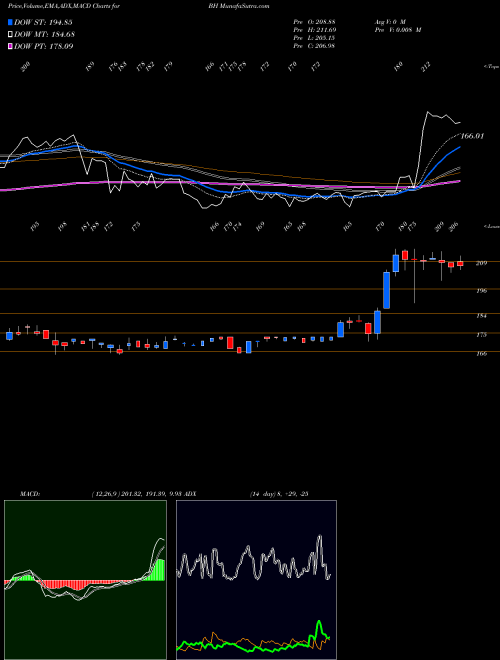This screenshot has width=500, height=660.
Task: Click the 206 value in lows row
Action: click(453, 226)
